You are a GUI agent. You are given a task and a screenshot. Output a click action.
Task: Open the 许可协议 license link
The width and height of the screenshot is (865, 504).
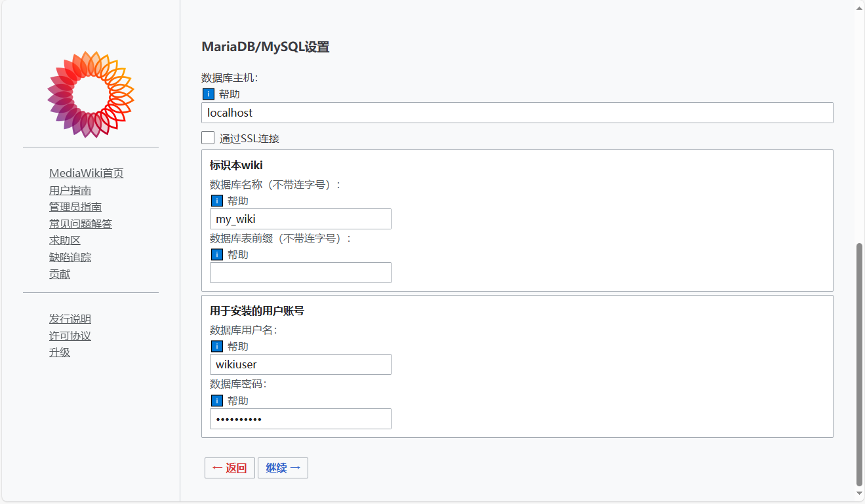70,336
